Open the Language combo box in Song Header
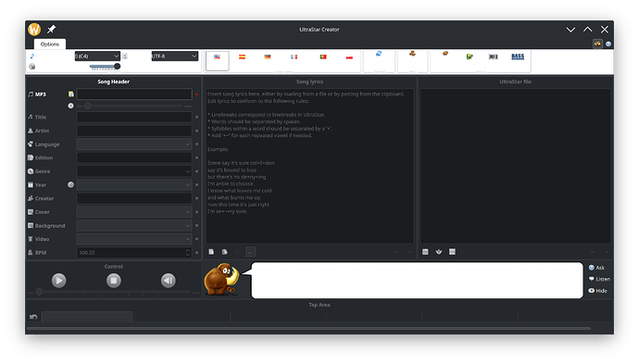This screenshot has width=639, height=364. click(x=134, y=144)
